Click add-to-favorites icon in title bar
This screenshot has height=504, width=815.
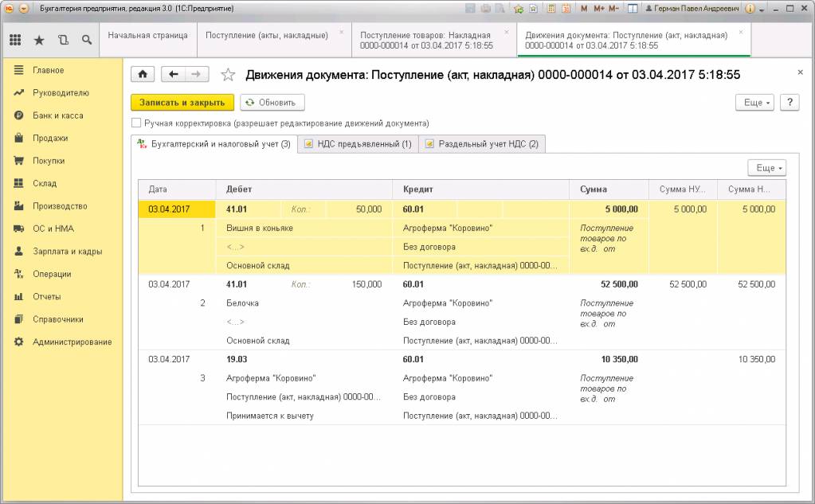pos(518,9)
